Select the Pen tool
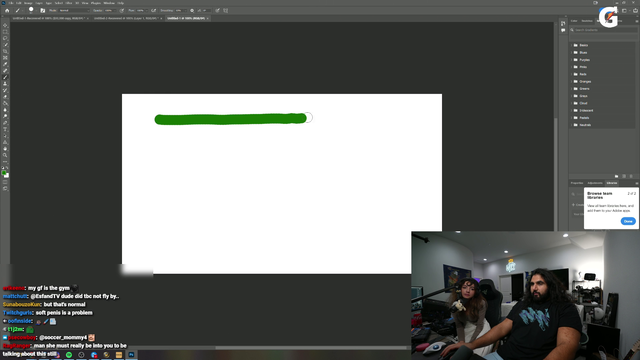 [5, 123]
